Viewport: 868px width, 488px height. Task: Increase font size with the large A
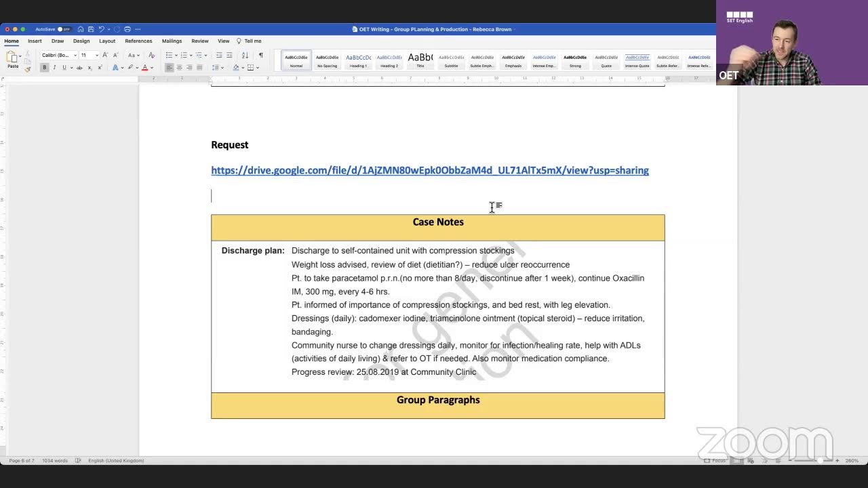(105, 55)
